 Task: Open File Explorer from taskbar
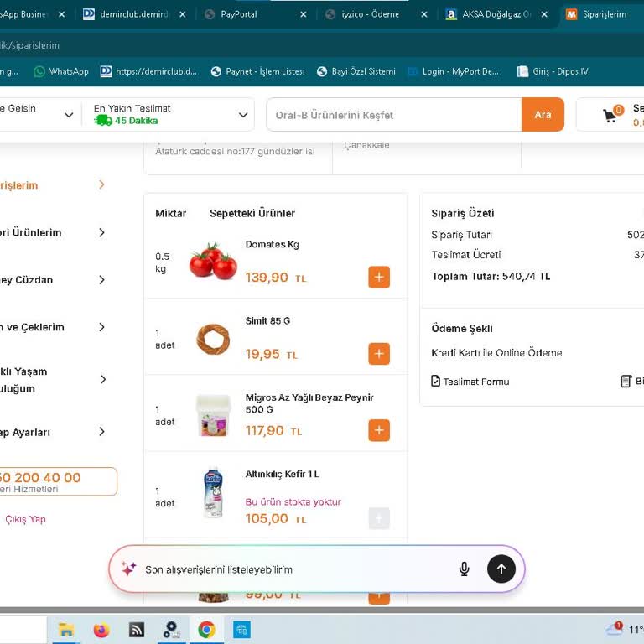65,629
